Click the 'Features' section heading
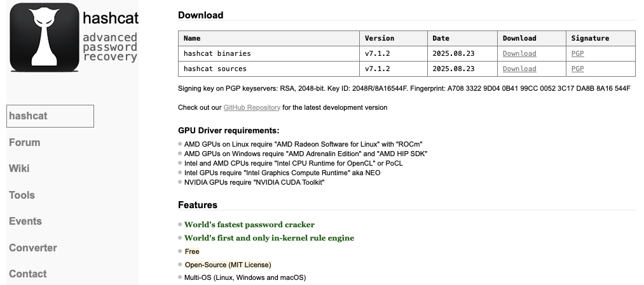The image size is (644, 285). [198, 205]
